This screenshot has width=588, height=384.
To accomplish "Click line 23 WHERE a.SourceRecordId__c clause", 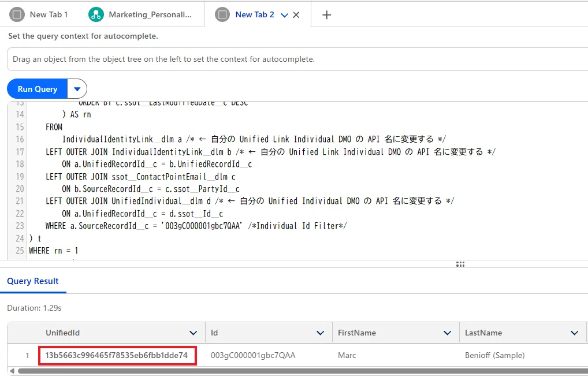I will click(196, 226).
